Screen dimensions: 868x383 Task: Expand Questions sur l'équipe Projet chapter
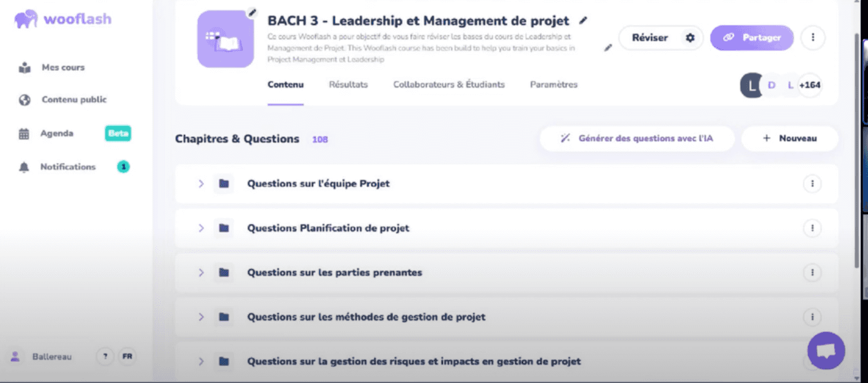tap(201, 184)
